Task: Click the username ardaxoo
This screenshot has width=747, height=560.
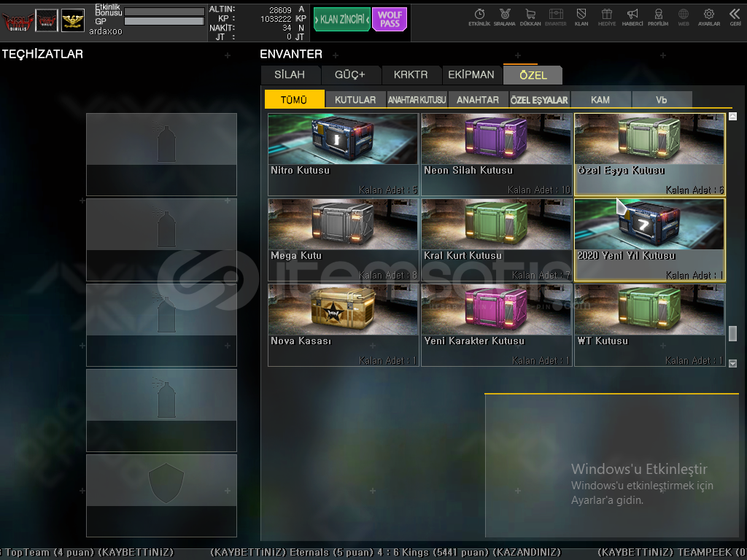Action: [x=106, y=31]
